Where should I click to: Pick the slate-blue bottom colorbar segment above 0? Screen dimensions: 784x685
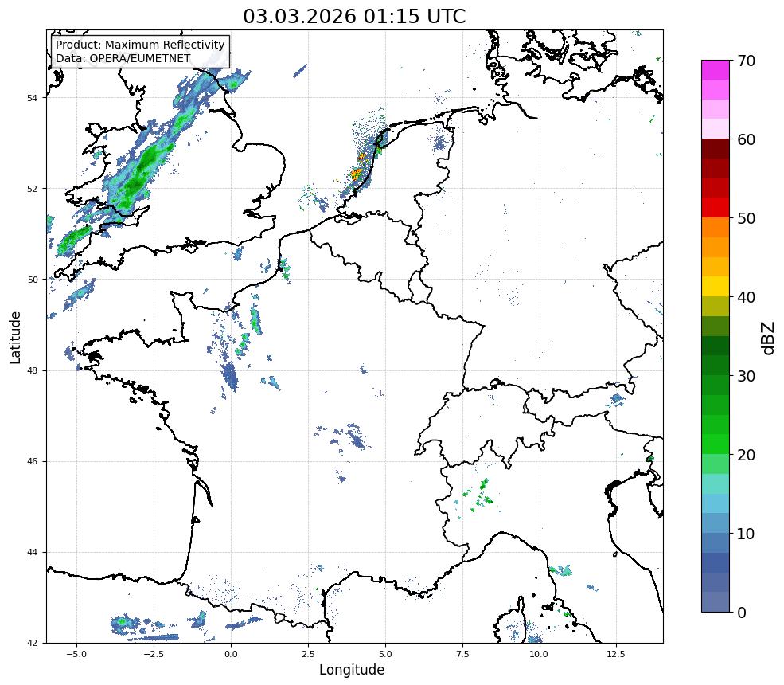716,602
